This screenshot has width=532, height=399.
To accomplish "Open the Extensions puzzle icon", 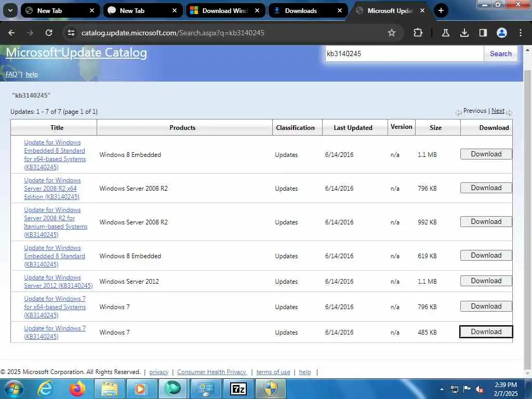I will 418,33.
